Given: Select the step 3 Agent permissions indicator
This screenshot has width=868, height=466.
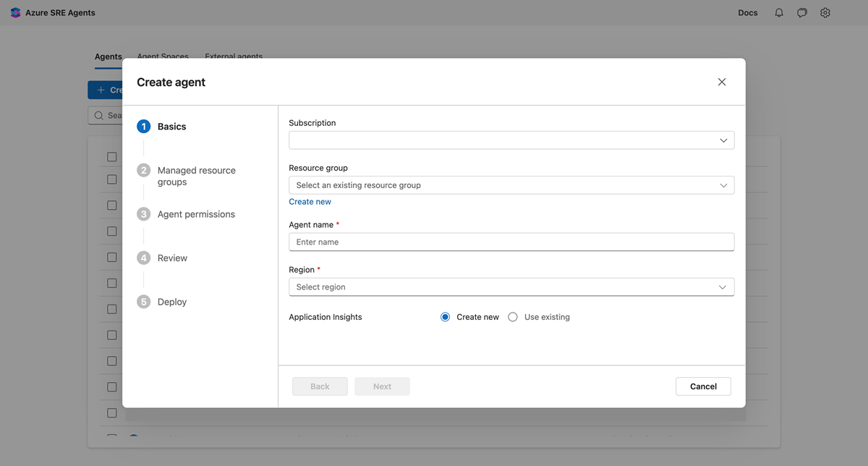Looking at the screenshot, I should coord(143,213).
